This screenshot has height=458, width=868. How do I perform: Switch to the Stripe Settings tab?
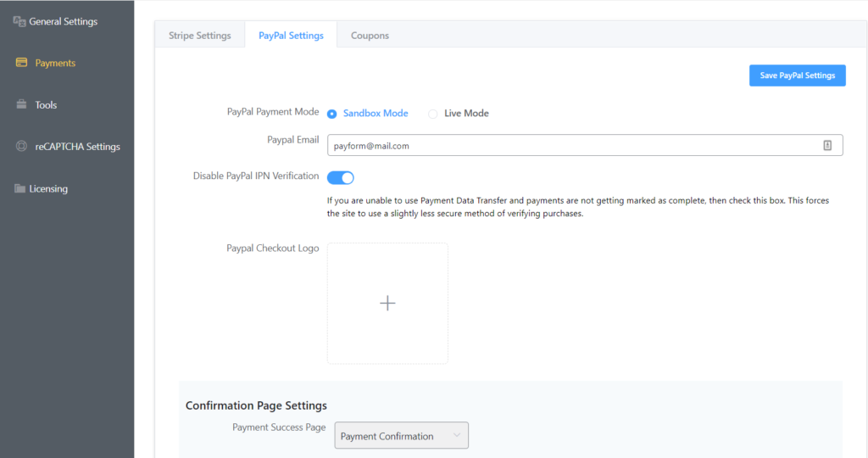(x=200, y=36)
